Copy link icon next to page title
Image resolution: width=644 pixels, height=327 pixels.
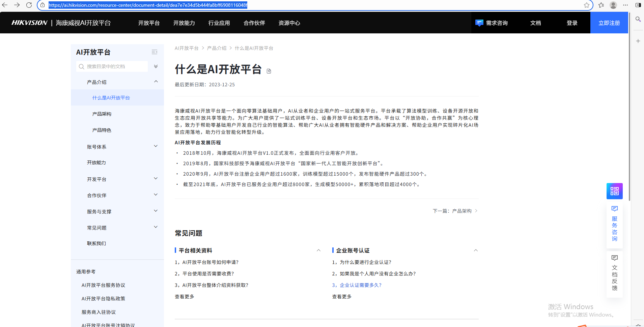[x=269, y=71]
